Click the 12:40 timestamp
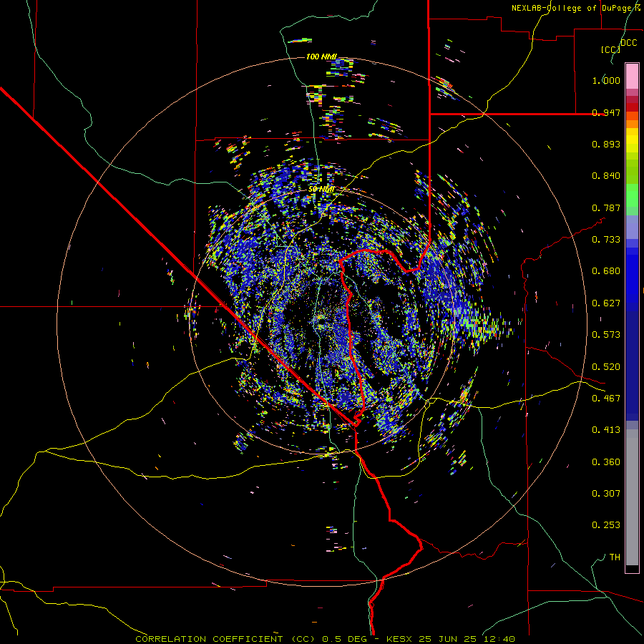 (x=499, y=639)
